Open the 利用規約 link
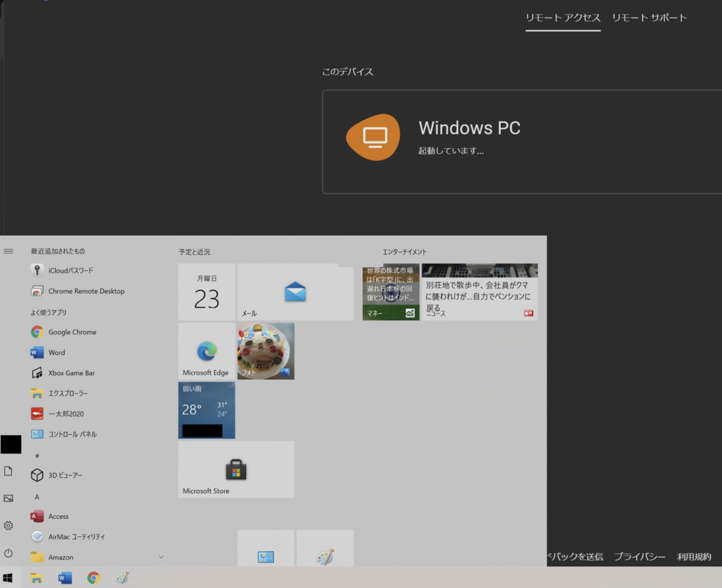The width and height of the screenshot is (722, 588). [x=694, y=557]
